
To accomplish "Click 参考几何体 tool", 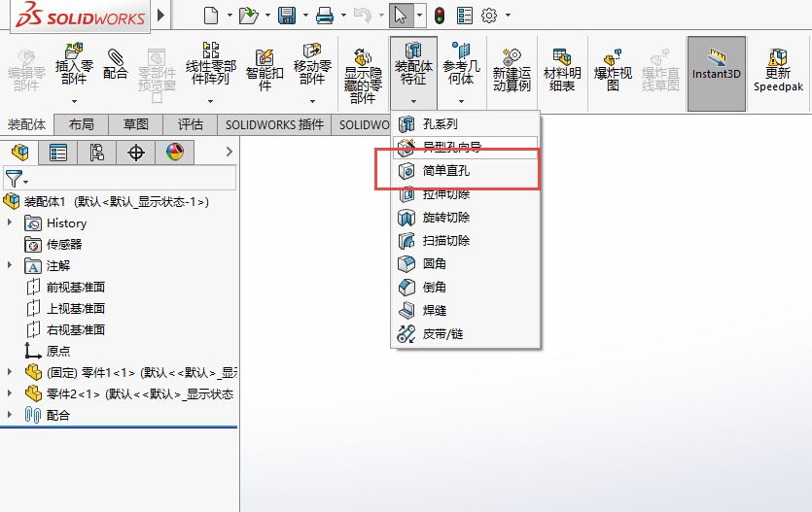I will [x=461, y=65].
